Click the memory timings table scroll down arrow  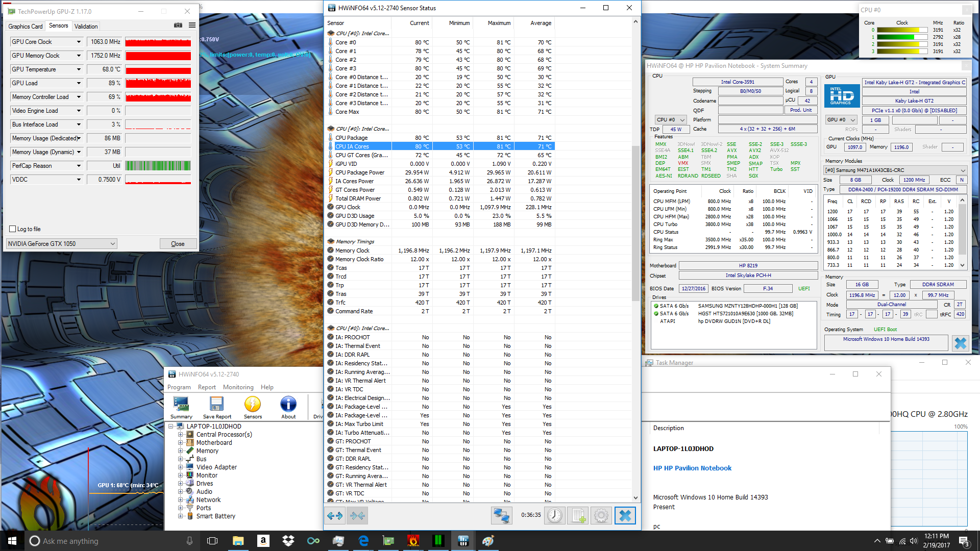click(x=963, y=265)
